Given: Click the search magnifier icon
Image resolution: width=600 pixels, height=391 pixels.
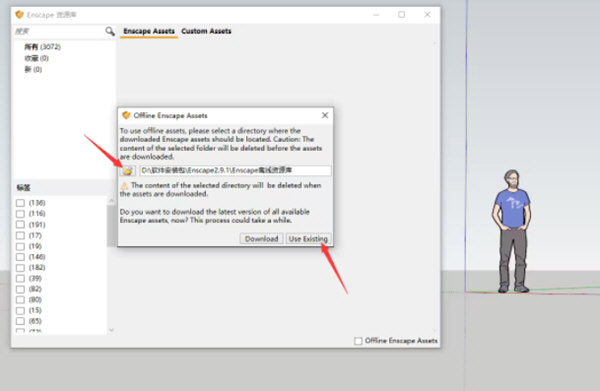Looking at the screenshot, I should [x=110, y=31].
